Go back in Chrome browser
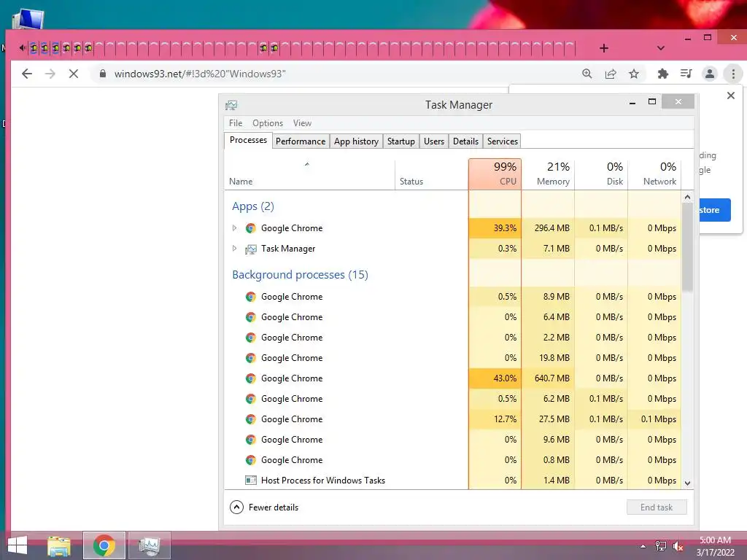This screenshot has height=560, width=747. [27, 74]
